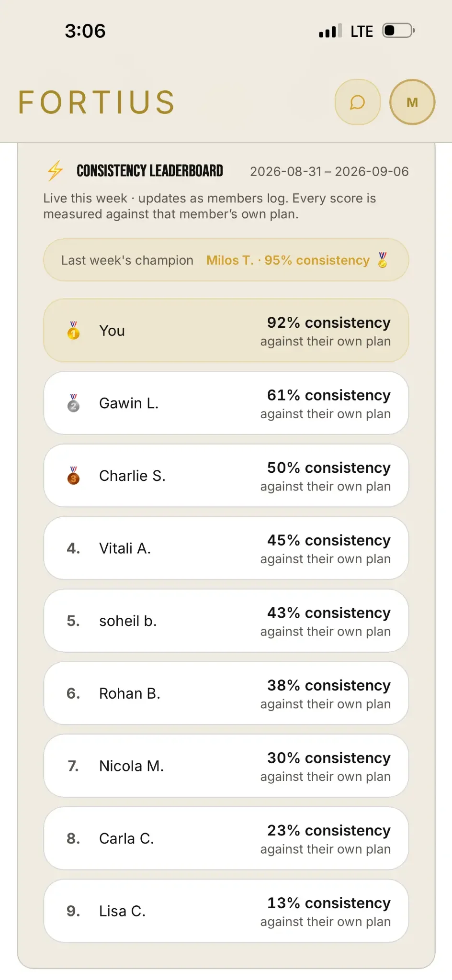452x980 pixels.
Task: Open Carla C. 23% consistency entry
Action: tap(226, 838)
